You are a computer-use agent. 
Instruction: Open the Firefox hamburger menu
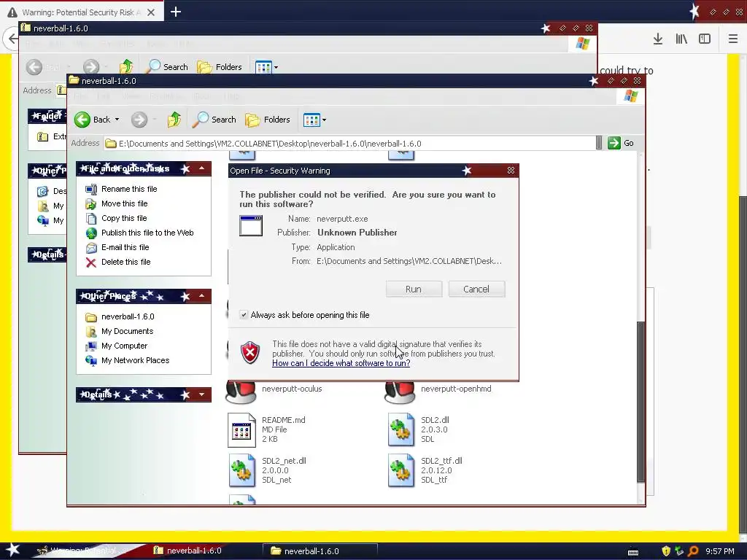[733, 39]
